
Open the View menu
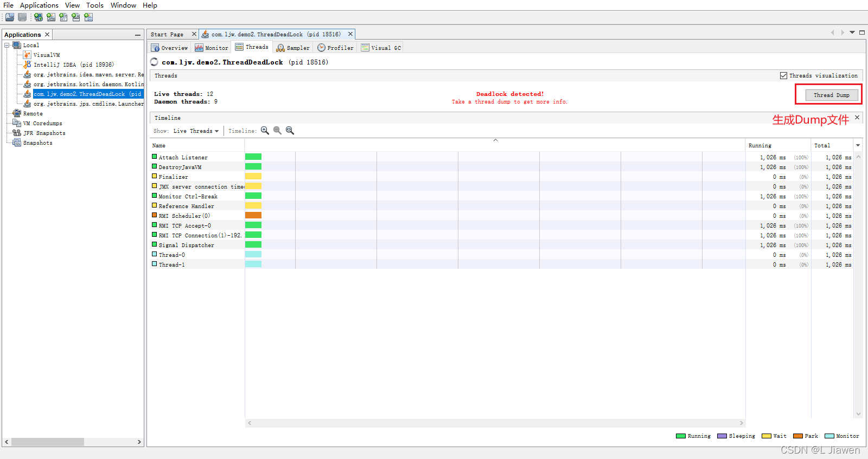pos(72,5)
